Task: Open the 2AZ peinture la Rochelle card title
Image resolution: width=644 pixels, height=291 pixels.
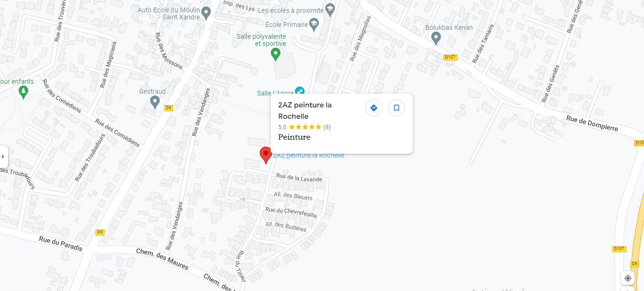Action: click(x=305, y=110)
